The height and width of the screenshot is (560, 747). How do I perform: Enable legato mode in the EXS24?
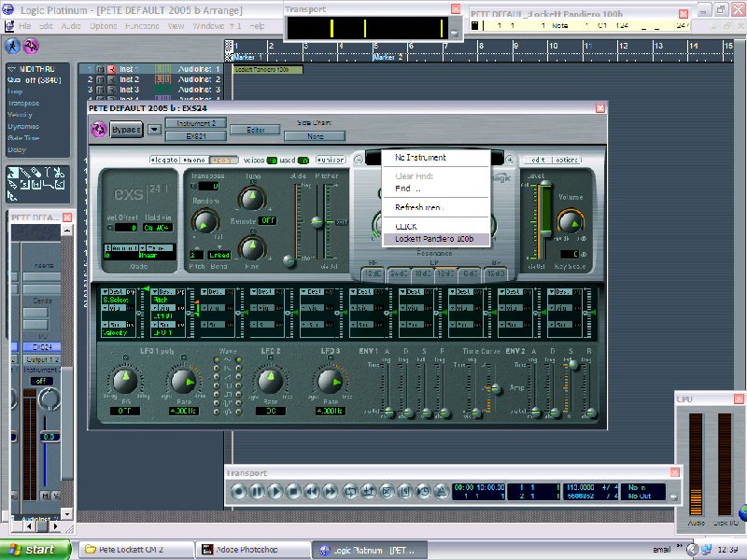(164, 161)
